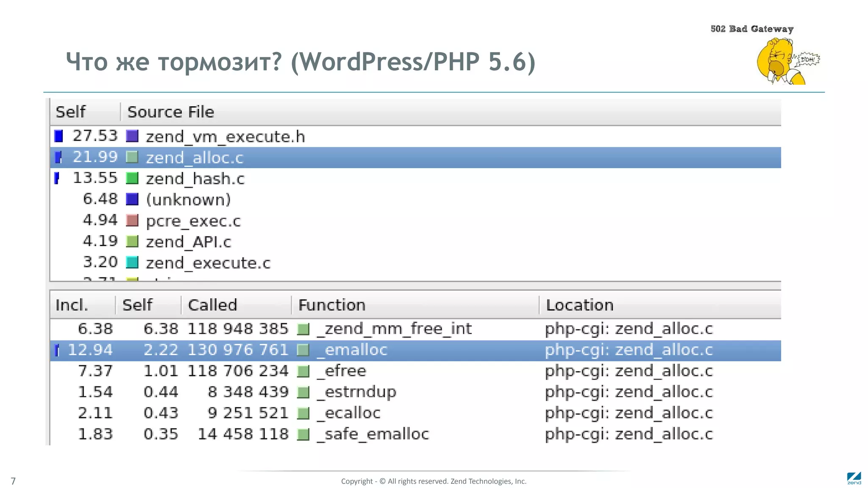Click the swatch beside zend_alloc.c source file

click(132, 157)
